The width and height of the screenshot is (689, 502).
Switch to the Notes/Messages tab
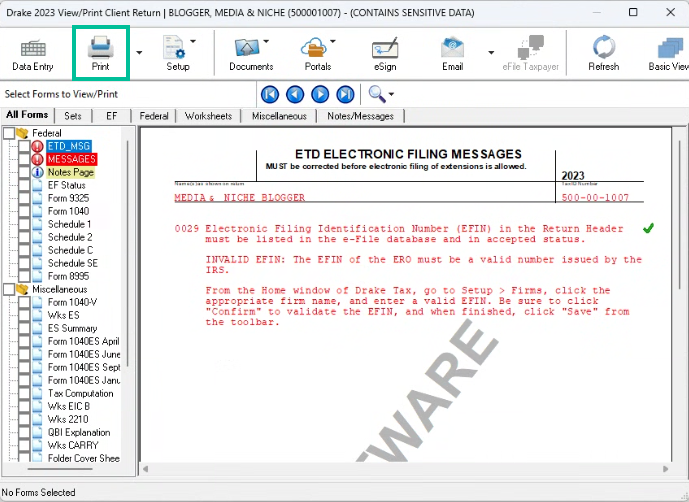pyautogui.click(x=360, y=116)
